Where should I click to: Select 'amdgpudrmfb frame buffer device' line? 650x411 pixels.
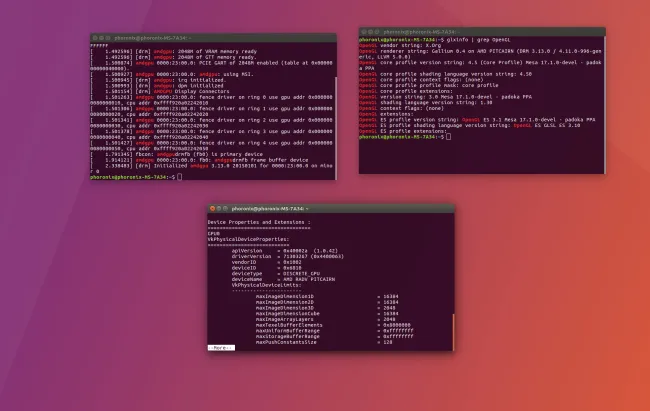199,160
